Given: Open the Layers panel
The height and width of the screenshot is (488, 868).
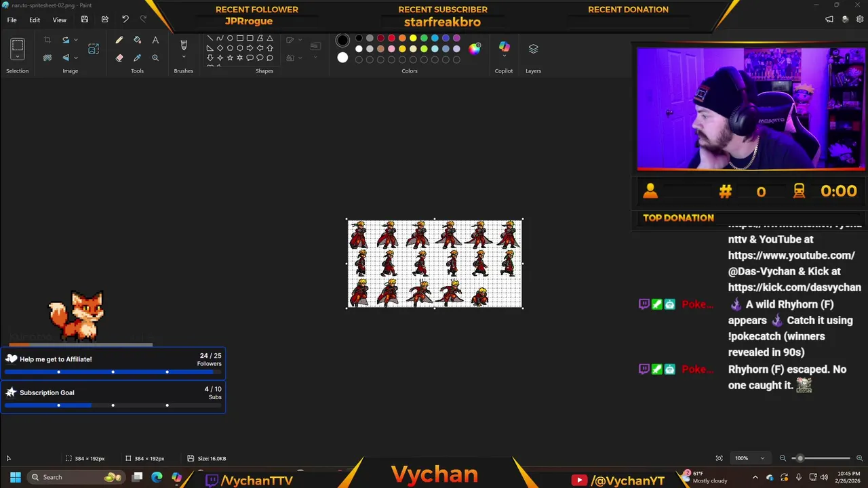Looking at the screenshot, I should click(x=533, y=49).
